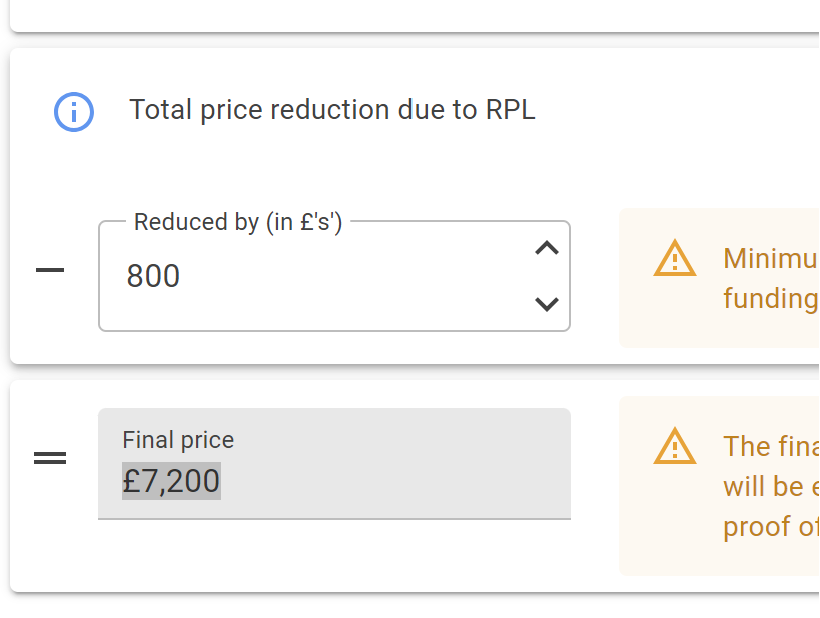Click the highlighted £7,200 amount
The width and height of the screenshot is (820, 618).
coord(171,481)
